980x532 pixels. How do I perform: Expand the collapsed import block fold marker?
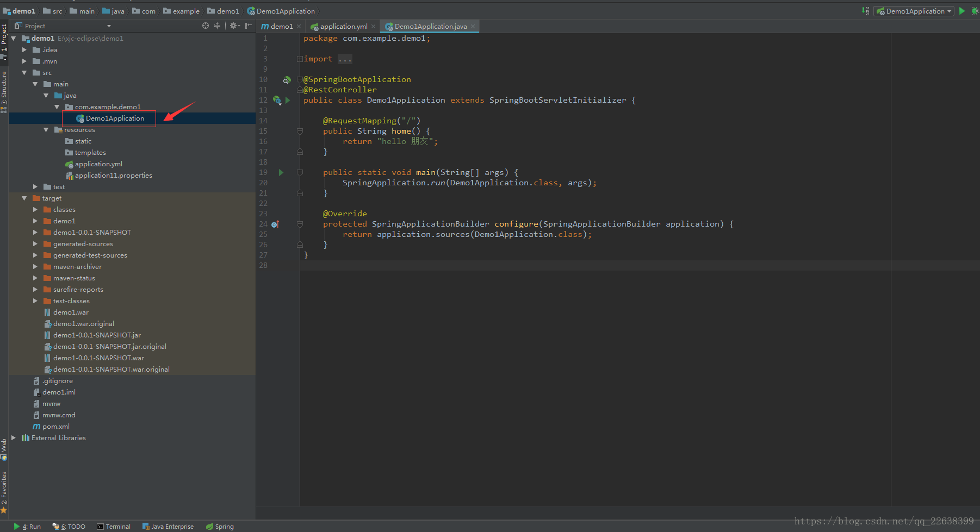[x=300, y=59]
